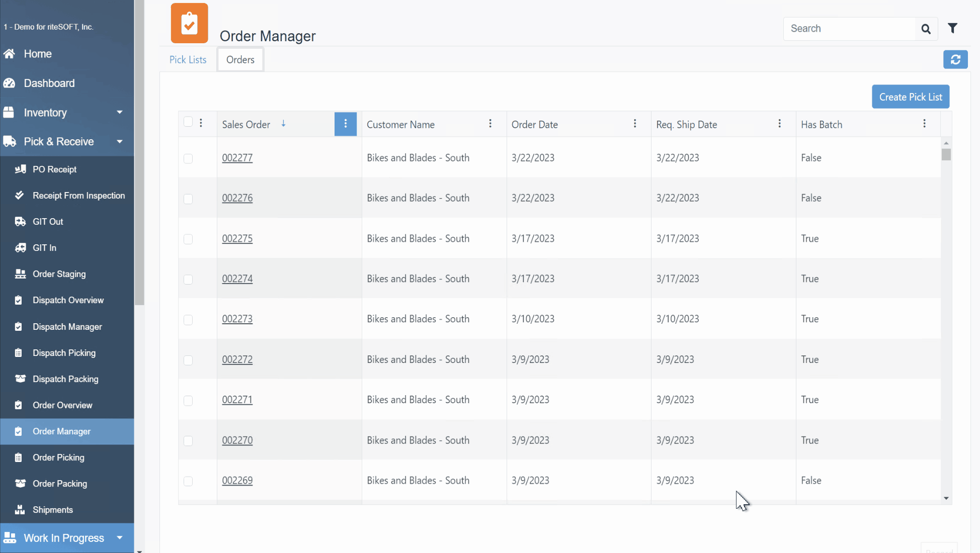Expand the Inventory menu arrow
Image resolution: width=980 pixels, height=553 pixels.
119,113
